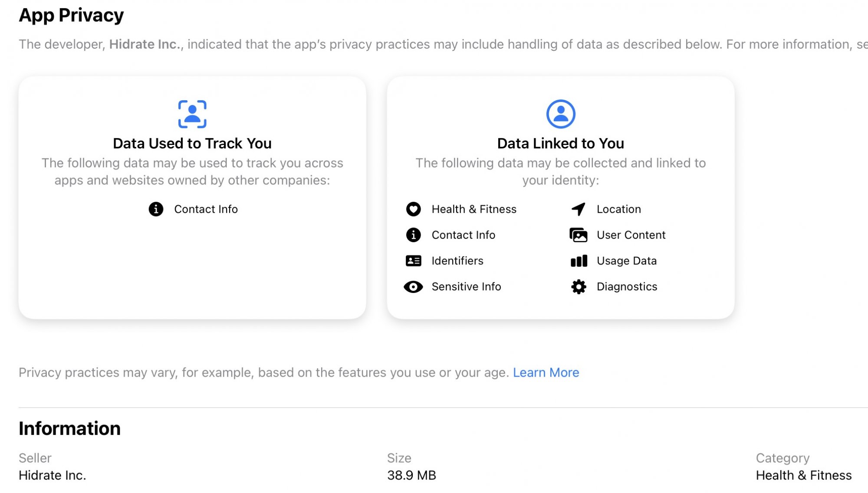
Task: Click the User Content photos icon
Action: pyautogui.click(x=579, y=235)
